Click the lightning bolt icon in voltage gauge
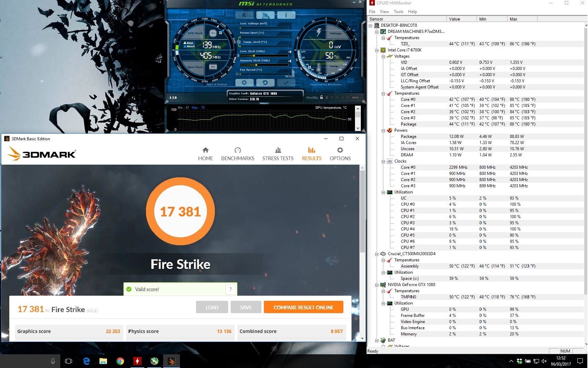This screenshot has height=368, width=588. click(x=319, y=32)
